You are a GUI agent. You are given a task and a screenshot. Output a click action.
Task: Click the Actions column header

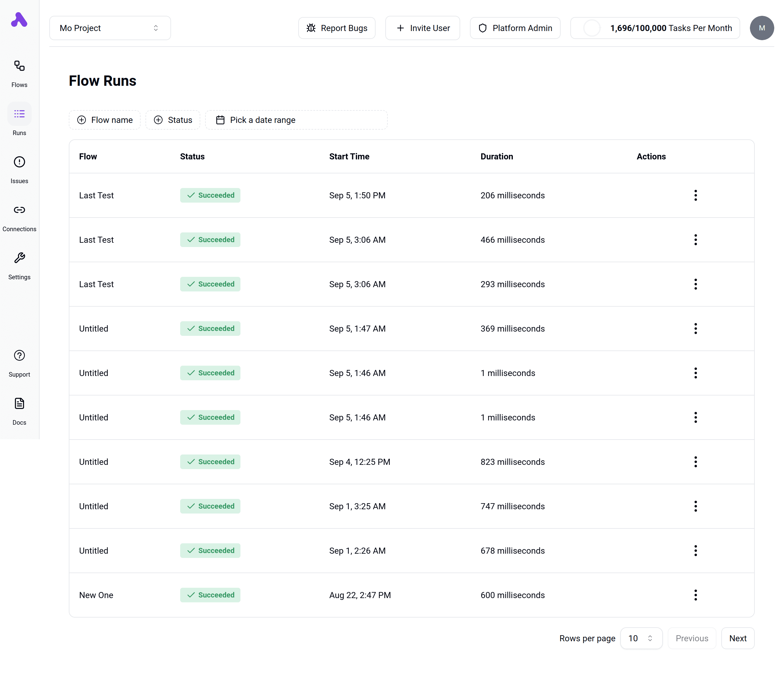(651, 156)
